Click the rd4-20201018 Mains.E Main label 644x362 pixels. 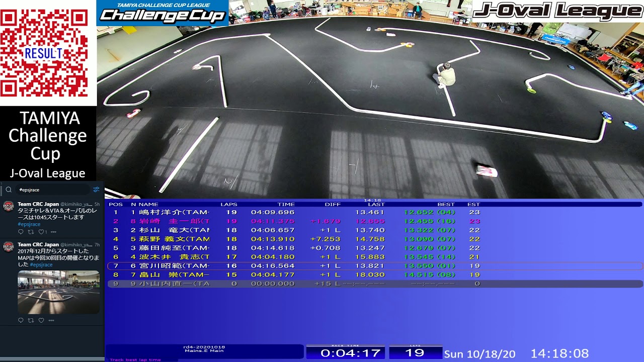tap(204, 349)
